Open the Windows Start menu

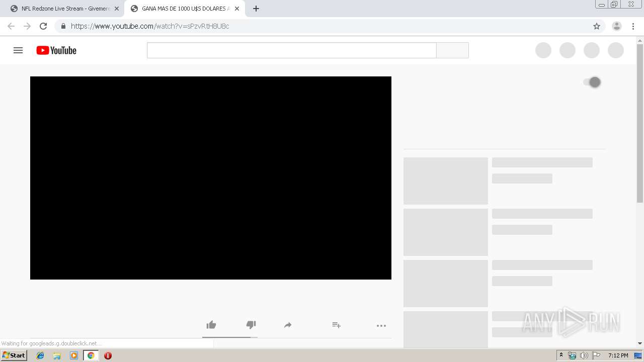(x=14, y=355)
